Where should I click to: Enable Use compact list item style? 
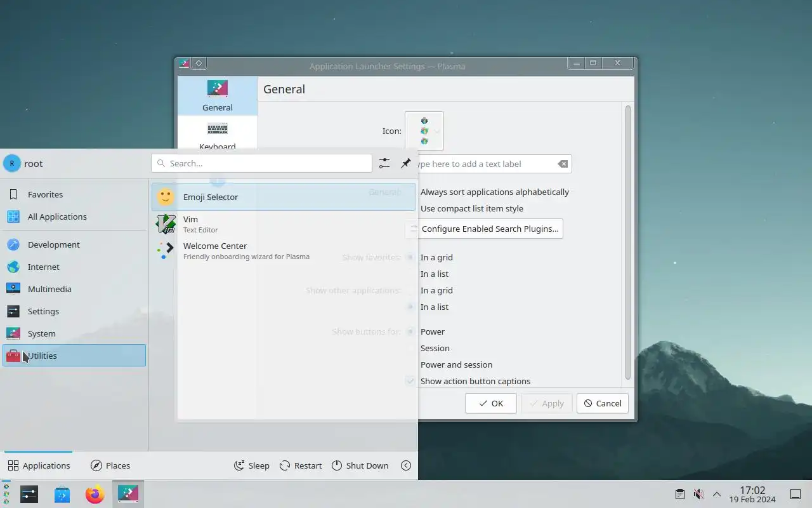click(x=472, y=208)
